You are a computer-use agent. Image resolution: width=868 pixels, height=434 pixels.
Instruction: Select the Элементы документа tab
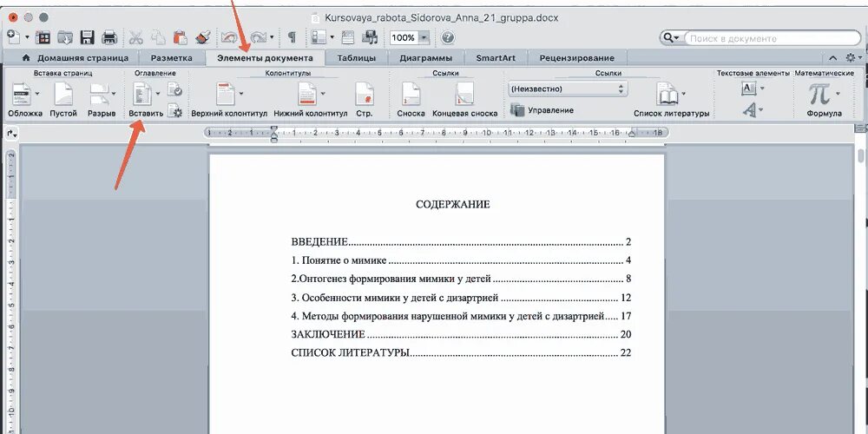click(265, 58)
